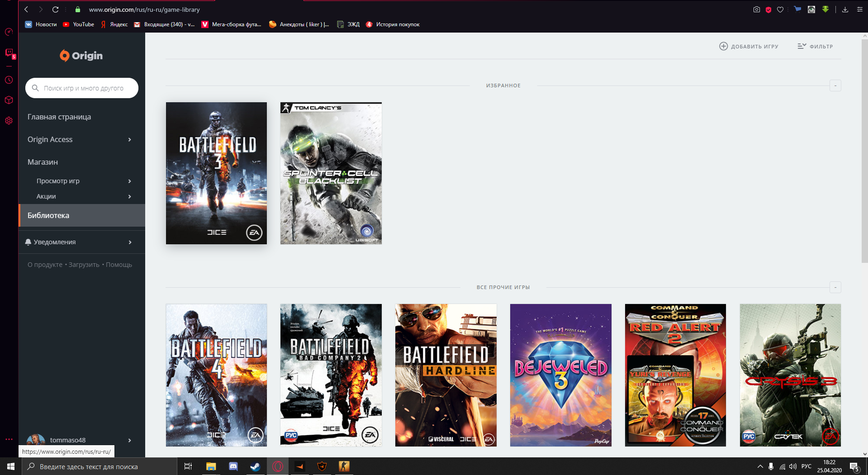Click the tommaso48 avatar picture
Screen dimensions: 868x475
click(x=36, y=440)
